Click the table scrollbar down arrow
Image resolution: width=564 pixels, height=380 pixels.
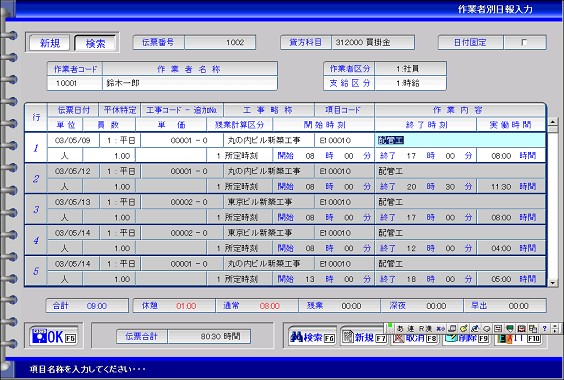[x=553, y=283]
